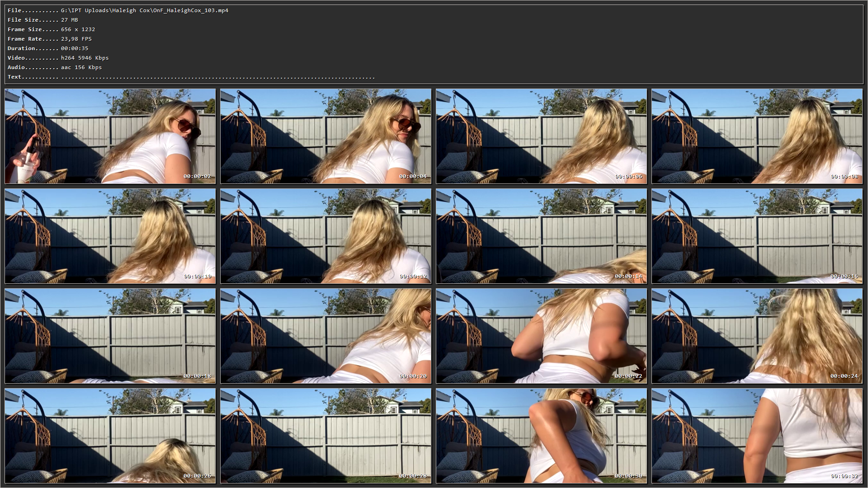This screenshot has height=488, width=868.
Task: Click the Frame Size value 656 x 1232
Action: [x=78, y=29]
